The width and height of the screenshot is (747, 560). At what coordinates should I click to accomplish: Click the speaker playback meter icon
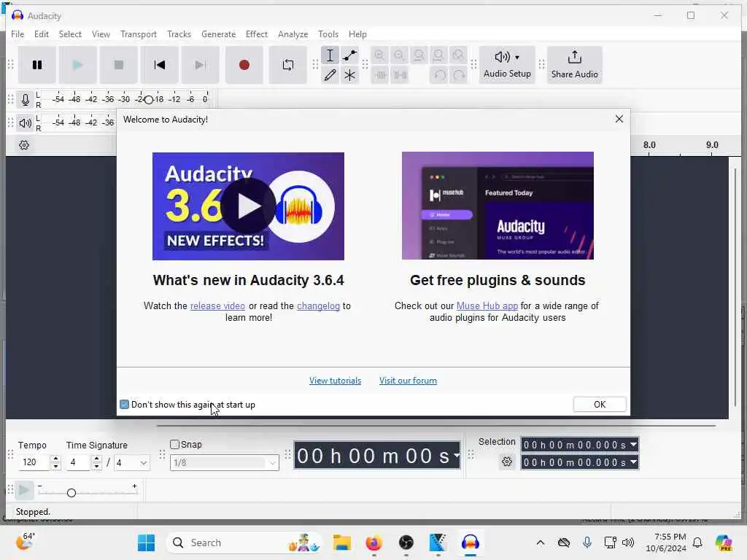[x=26, y=122]
